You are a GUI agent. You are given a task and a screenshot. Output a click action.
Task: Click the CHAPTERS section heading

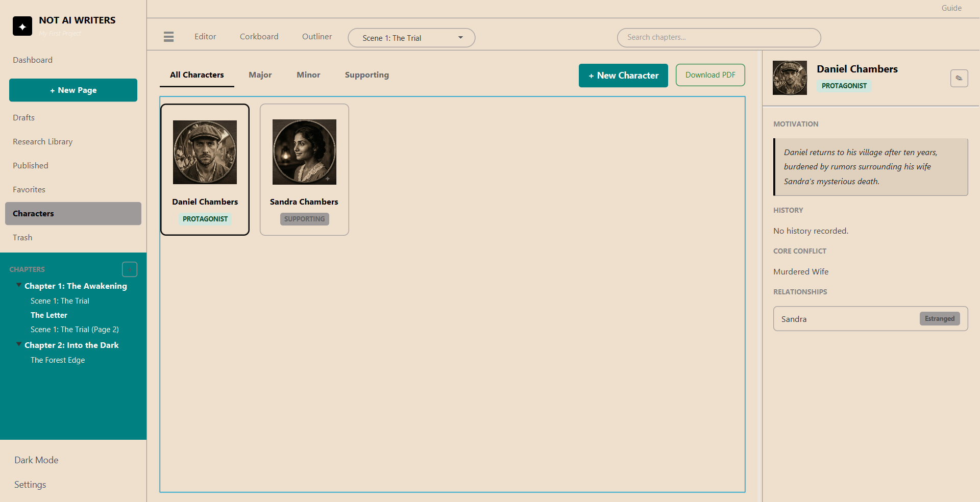(x=27, y=269)
